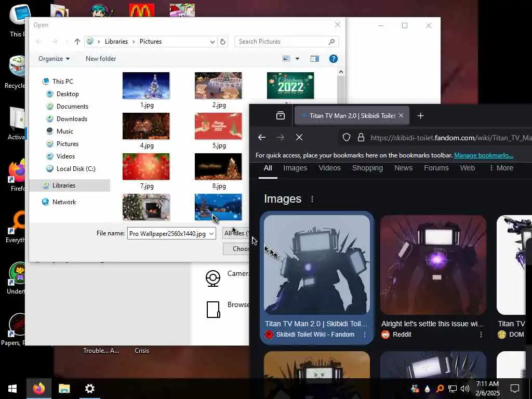Open the File name dropdown arrow

tap(211, 234)
